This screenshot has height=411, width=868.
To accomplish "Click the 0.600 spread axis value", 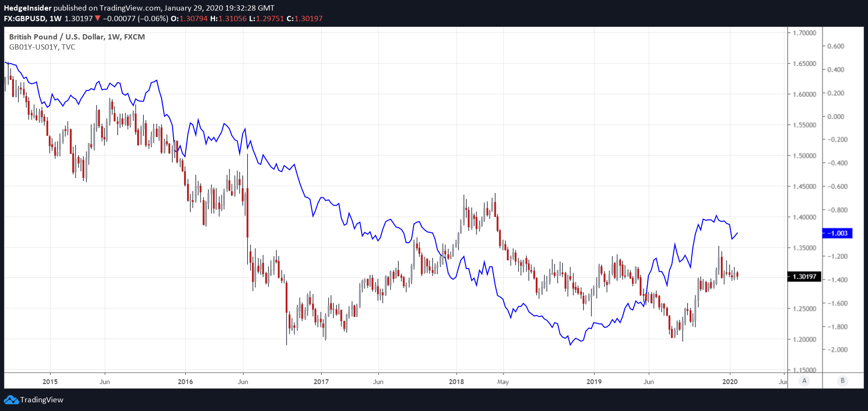I will (x=836, y=46).
